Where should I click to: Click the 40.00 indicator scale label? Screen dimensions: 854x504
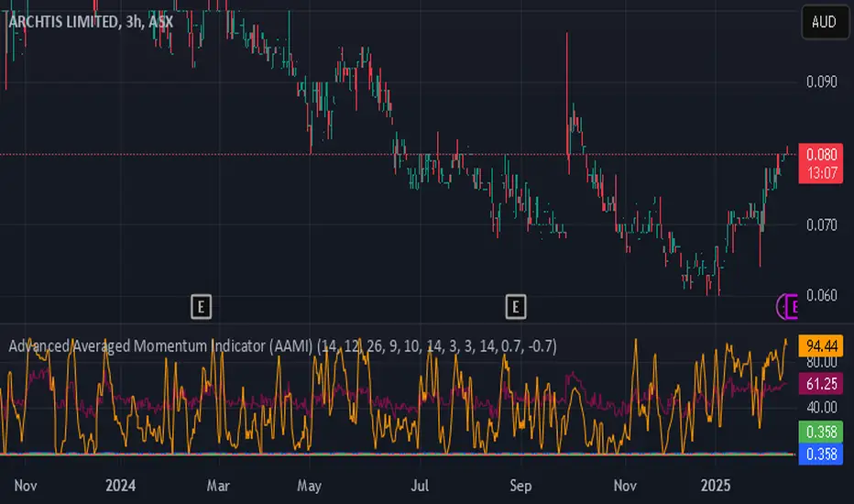point(821,408)
